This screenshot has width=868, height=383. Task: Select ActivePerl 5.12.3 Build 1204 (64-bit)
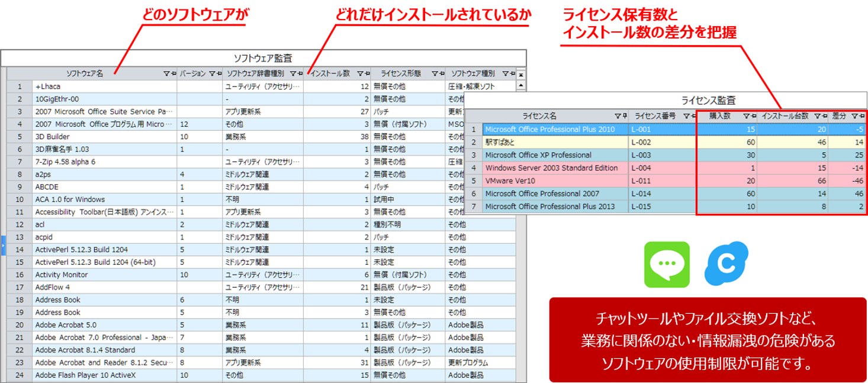point(95,262)
